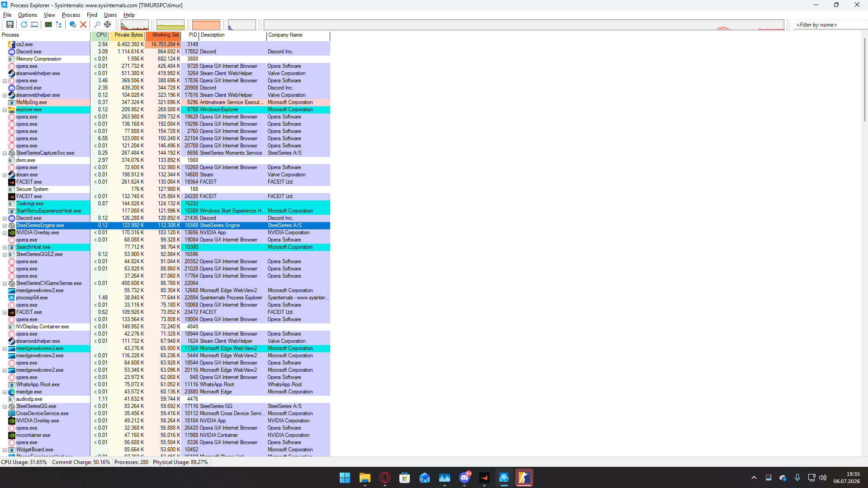
Task: Toggle the process tree view icon
Action: (59, 24)
